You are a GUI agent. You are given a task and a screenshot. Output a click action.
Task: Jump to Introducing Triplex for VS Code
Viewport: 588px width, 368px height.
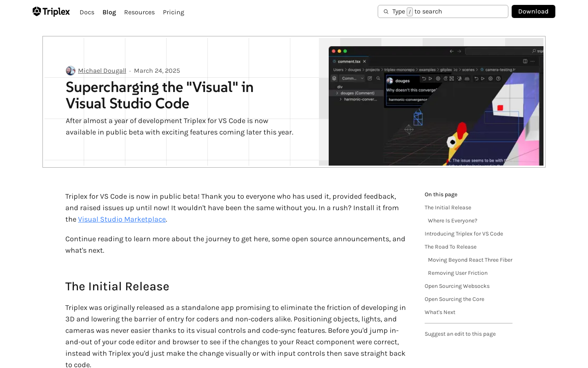pos(464,234)
